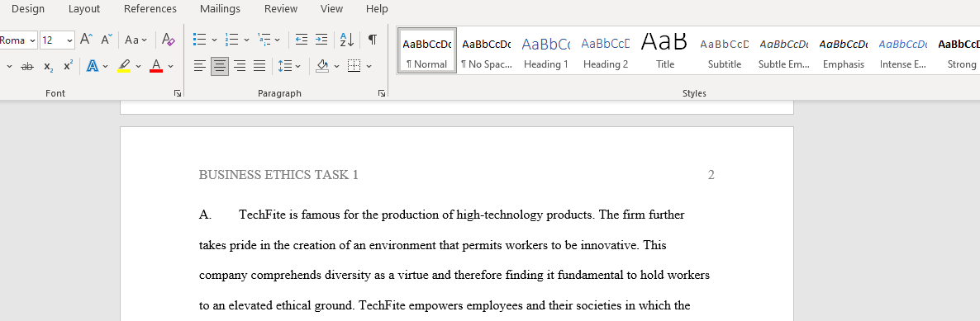The image size is (980, 321).
Task: Sort text with A-Z icon
Action: pos(347,40)
